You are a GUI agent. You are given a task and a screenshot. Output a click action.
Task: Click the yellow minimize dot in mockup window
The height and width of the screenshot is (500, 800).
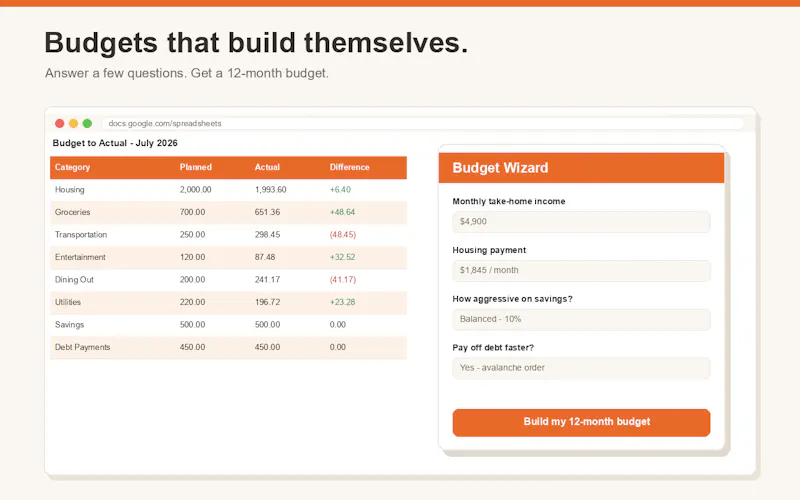(73, 123)
